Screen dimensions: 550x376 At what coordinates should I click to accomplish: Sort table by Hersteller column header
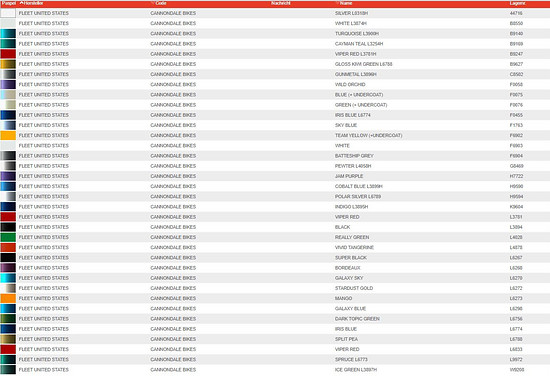pyautogui.click(x=31, y=3)
